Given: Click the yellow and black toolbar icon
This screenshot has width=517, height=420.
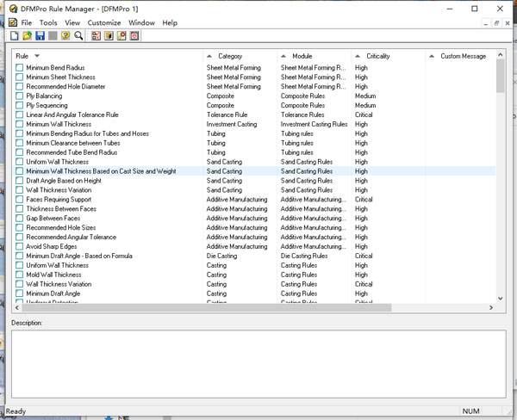Looking at the screenshot, I should [x=109, y=36].
